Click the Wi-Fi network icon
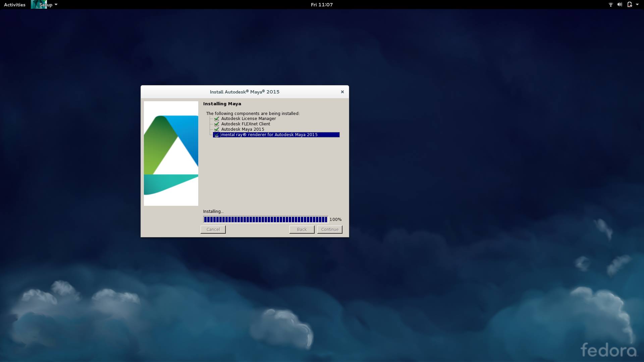644x362 pixels. click(x=611, y=5)
